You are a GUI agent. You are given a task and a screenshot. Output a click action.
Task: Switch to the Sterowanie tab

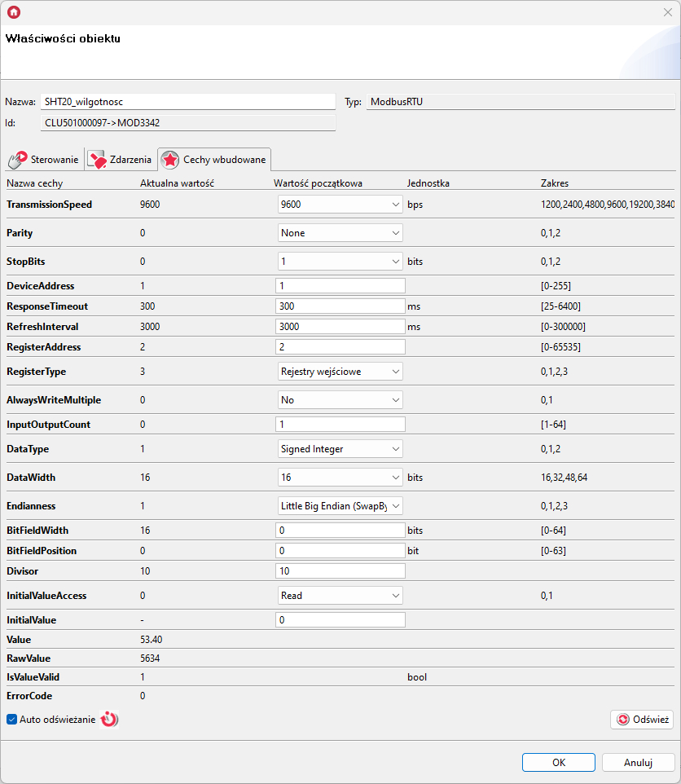point(45,160)
